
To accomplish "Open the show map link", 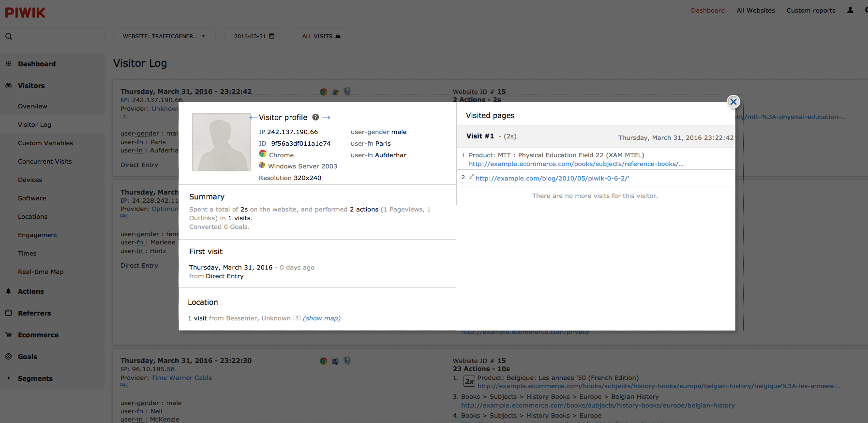I will coord(322,318).
